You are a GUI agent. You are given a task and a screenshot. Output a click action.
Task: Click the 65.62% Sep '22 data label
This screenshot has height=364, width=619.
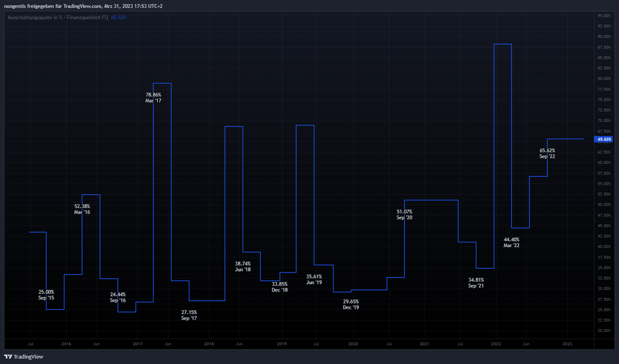pos(547,154)
